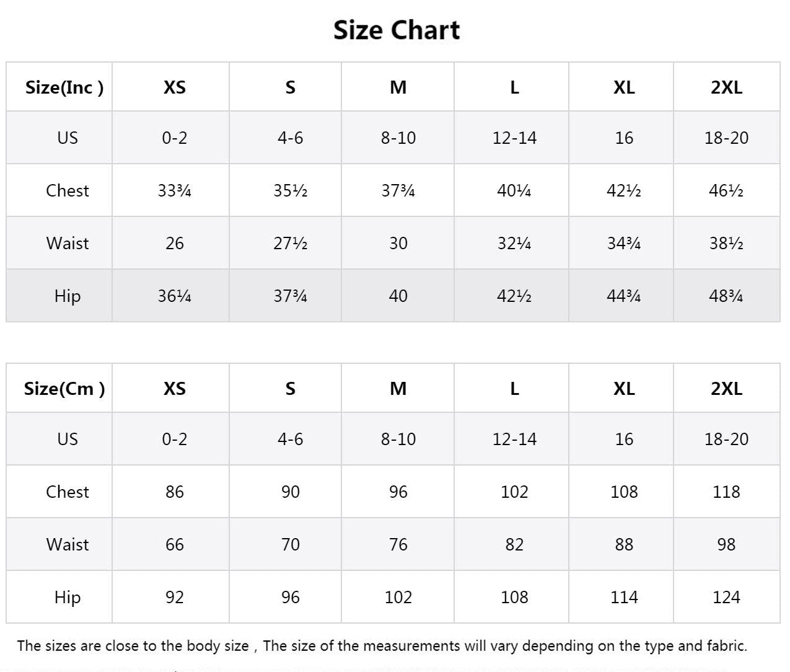Select the 2XL chest value 118 cm
790x672 pixels.
(726, 492)
